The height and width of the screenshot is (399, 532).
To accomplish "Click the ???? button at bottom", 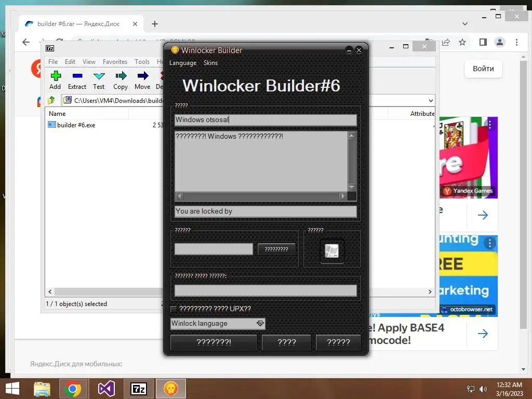I will [287, 342].
